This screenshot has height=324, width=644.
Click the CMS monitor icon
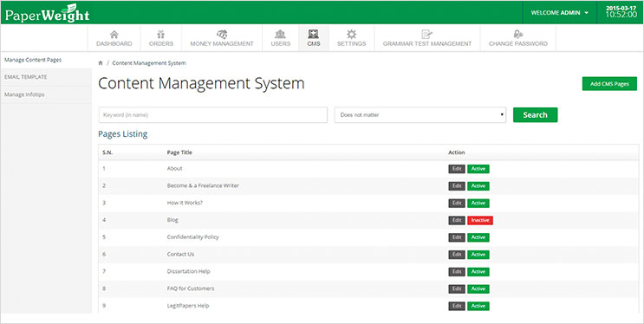coord(314,34)
